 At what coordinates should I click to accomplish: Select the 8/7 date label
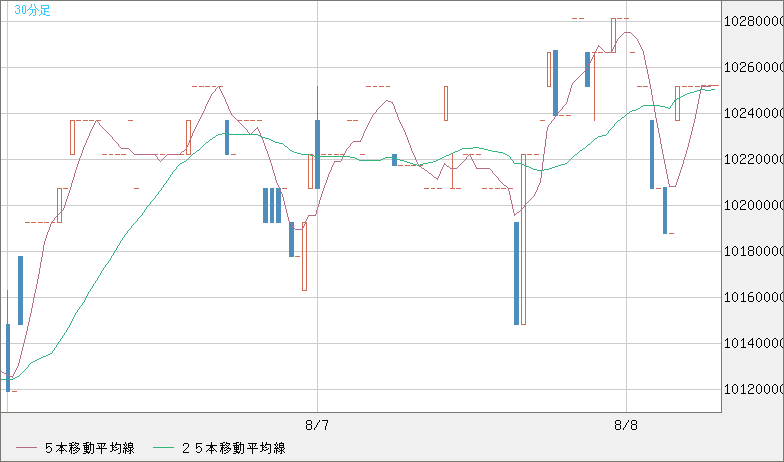[x=317, y=426]
